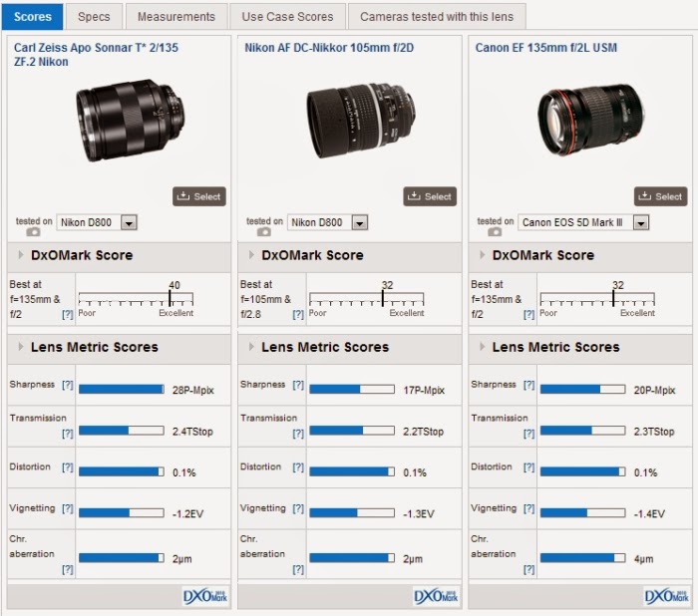Click Canon vignetting value -1.4EV

click(649, 514)
